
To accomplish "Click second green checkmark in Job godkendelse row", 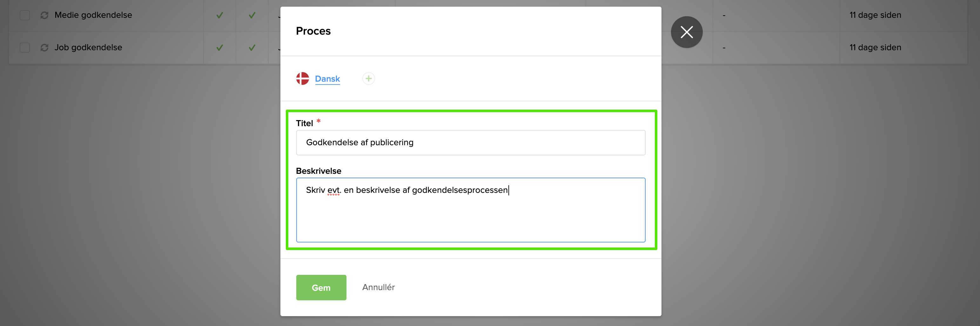I will (x=252, y=48).
